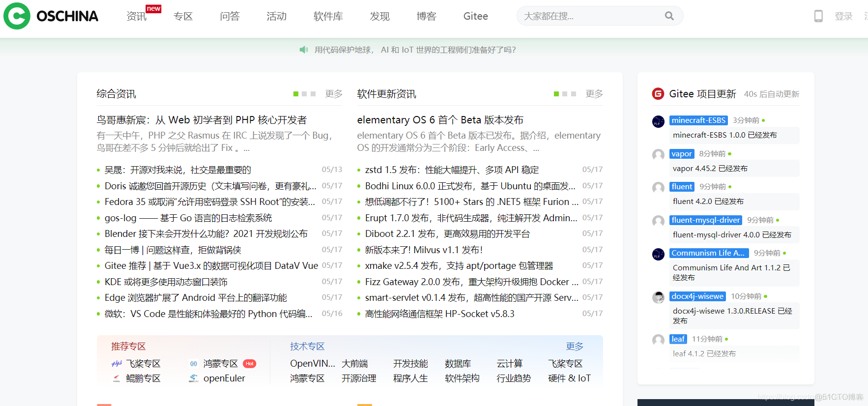Open 开发技能 in 技术专区
Viewport: 868px width, 406px height.
(x=410, y=364)
